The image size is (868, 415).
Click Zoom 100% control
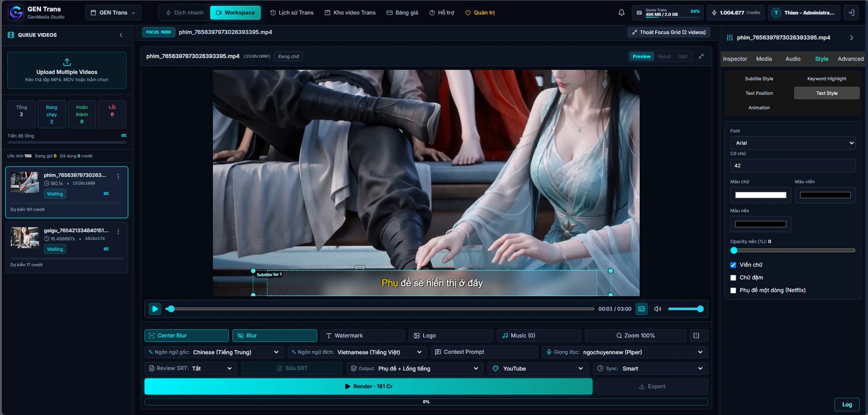[x=635, y=336]
